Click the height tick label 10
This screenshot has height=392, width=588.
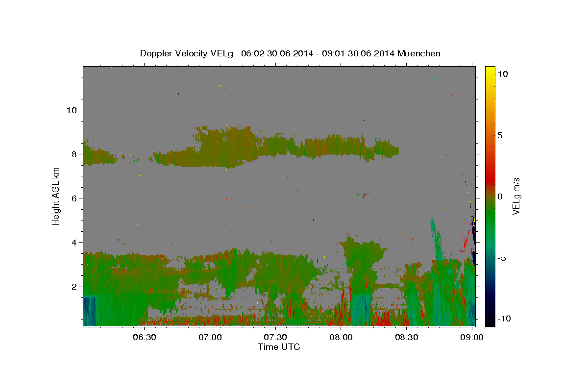72,110
